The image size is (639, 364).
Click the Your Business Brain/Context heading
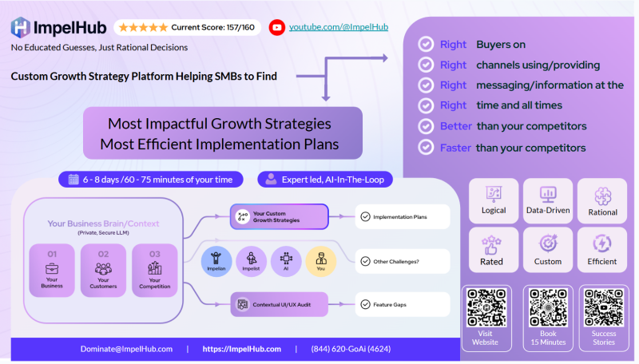tap(103, 224)
